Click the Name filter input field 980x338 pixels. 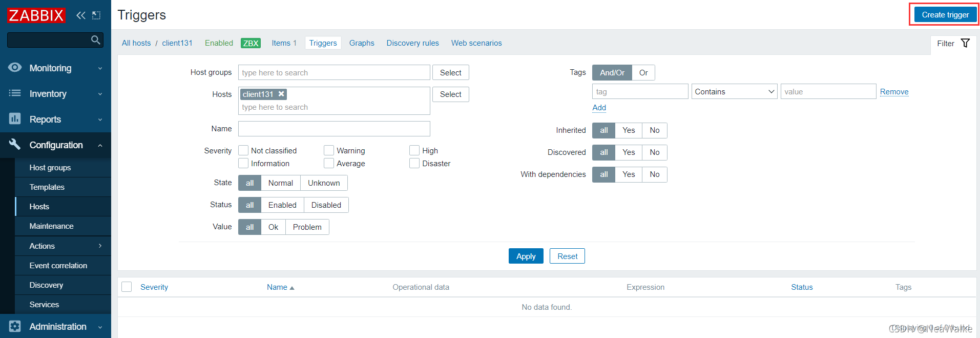click(x=334, y=129)
